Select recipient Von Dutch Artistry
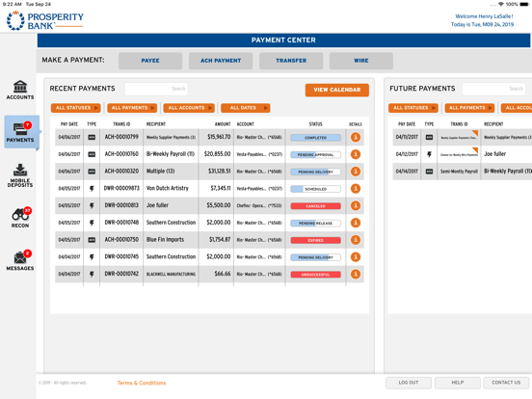Image resolution: width=532 pixels, height=399 pixels. coord(168,188)
